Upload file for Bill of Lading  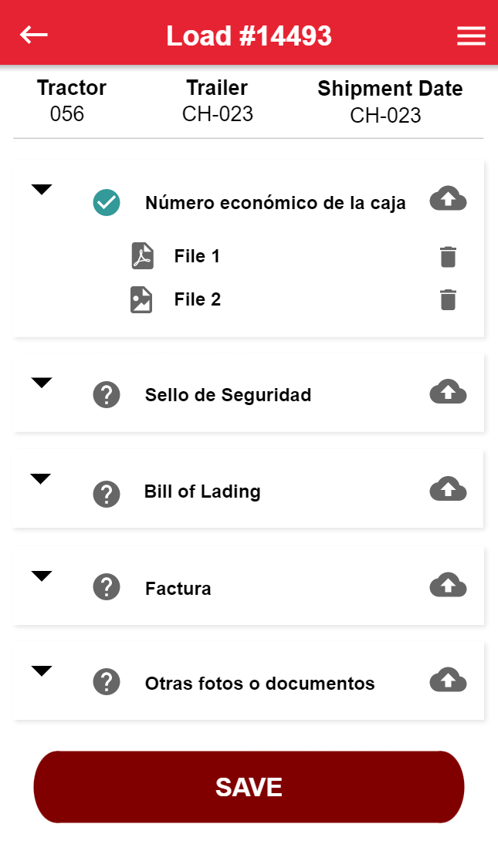pos(448,488)
